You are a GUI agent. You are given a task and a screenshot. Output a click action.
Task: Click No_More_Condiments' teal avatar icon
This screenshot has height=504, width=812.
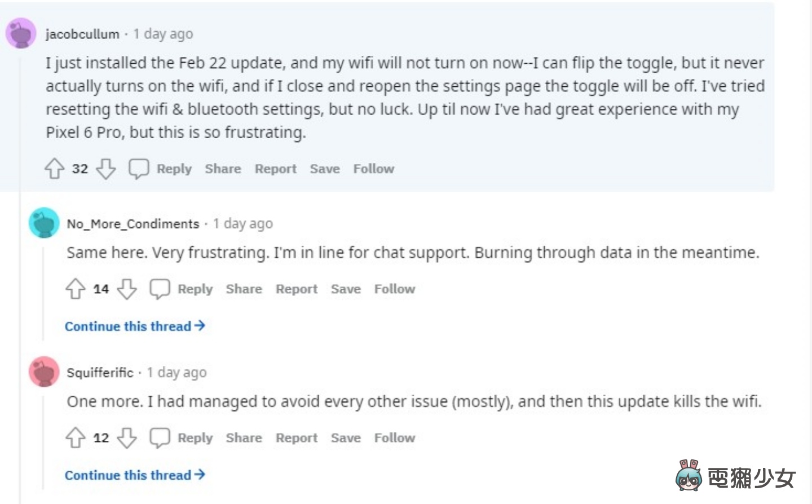tap(44, 223)
